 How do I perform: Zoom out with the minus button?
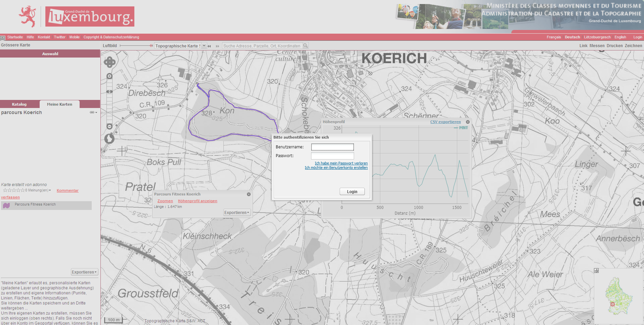click(110, 127)
